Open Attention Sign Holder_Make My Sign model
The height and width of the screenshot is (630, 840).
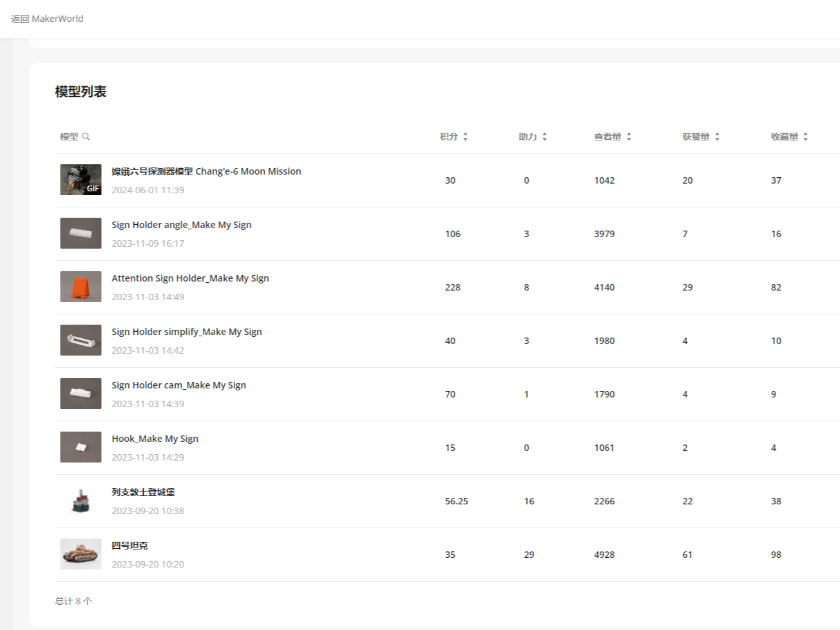click(190, 278)
